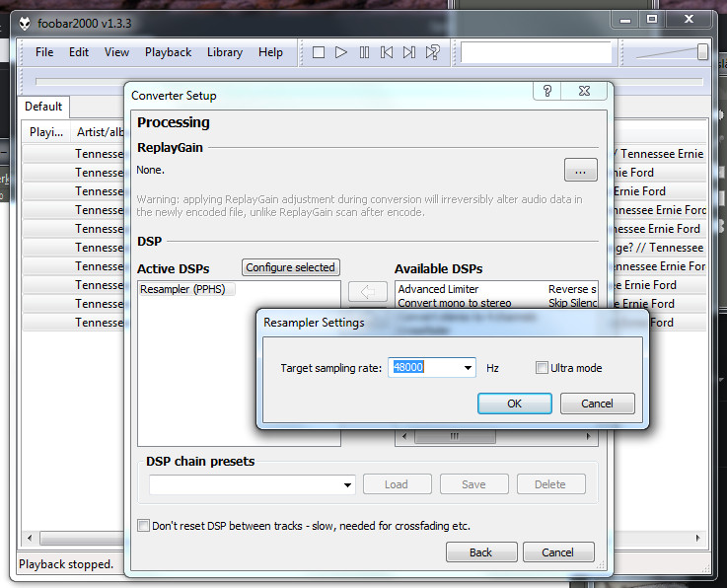Click the Delete preset button
The width and height of the screenshot is (727, 588).
coord(550,484)
